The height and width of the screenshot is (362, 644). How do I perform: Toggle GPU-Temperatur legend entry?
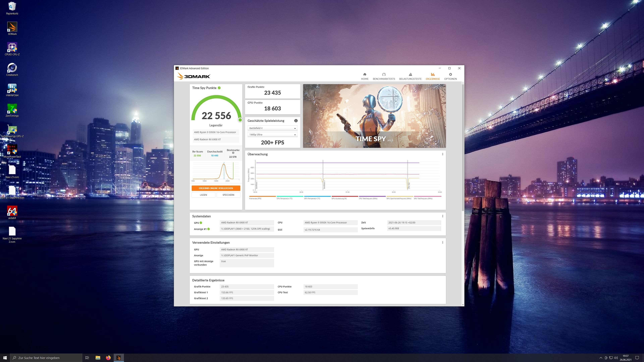click(x=317, y=198)
